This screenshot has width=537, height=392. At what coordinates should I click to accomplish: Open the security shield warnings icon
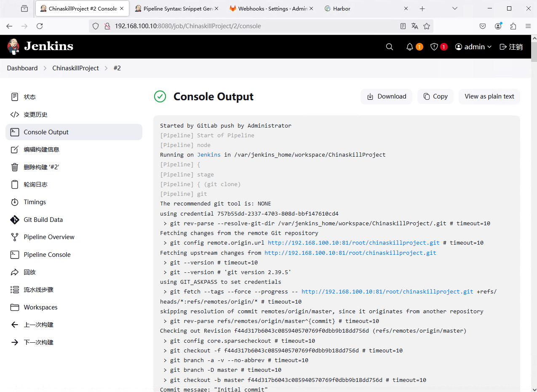(434, 47)
